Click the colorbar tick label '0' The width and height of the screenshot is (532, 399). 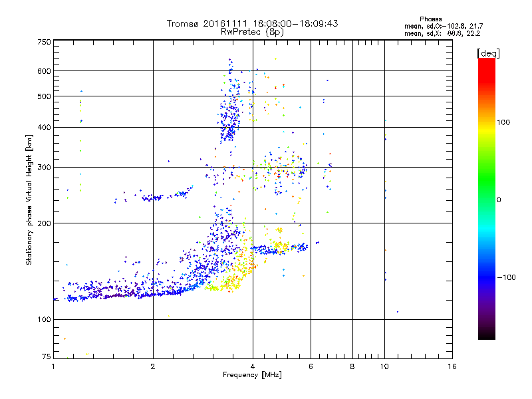(499, 200)
